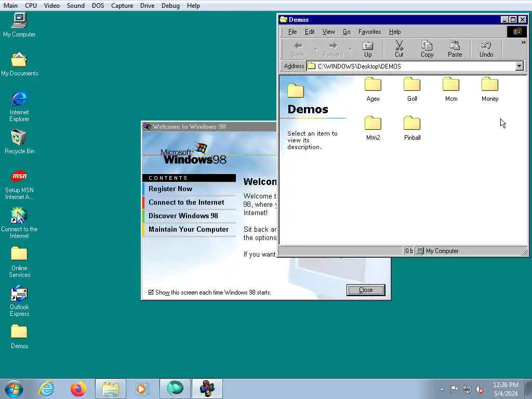This screenshot has height=399, width=532.
Task: Click the Demos window resize grip corner
Action: pyautogui.click(x=525, y=252)
